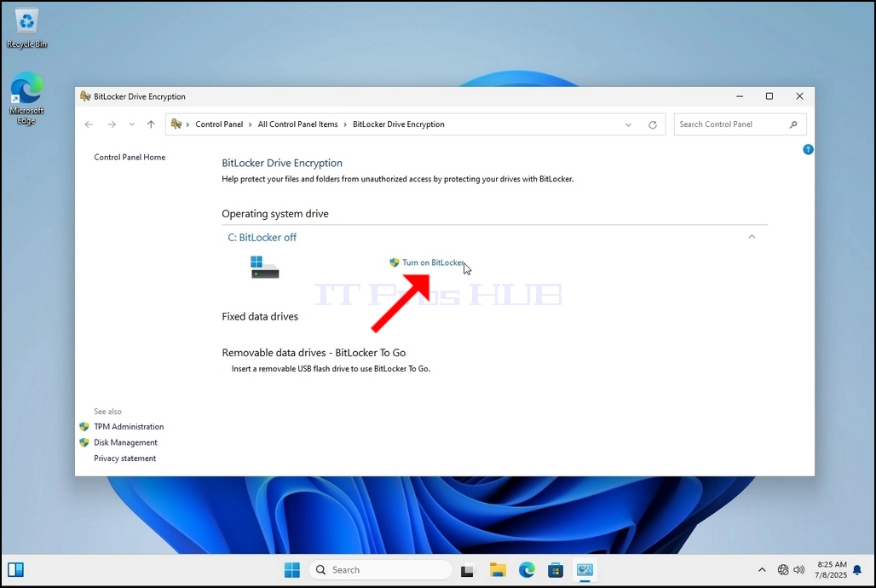Open Microsoft Edge from the taskbar

pyautogui.click(x=527, y=570)
